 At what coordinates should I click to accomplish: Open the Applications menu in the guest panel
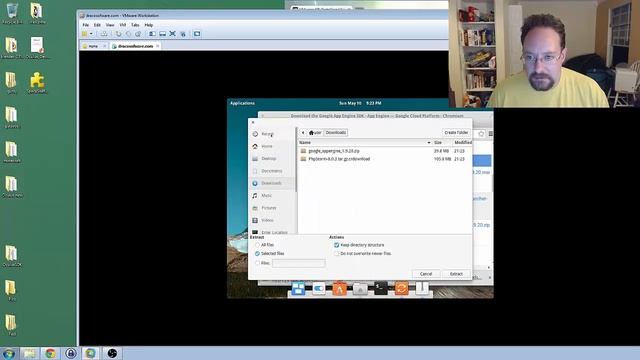242,103
